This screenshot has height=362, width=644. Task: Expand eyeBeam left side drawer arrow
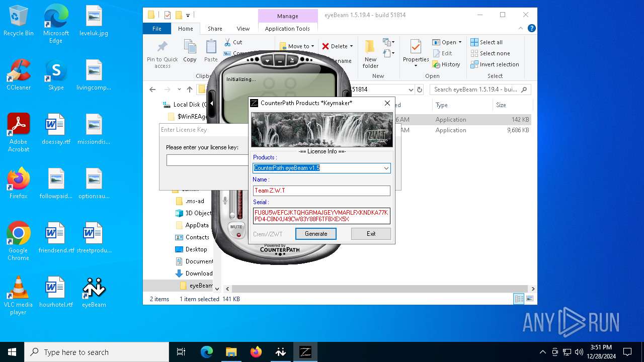coord(212,104)
